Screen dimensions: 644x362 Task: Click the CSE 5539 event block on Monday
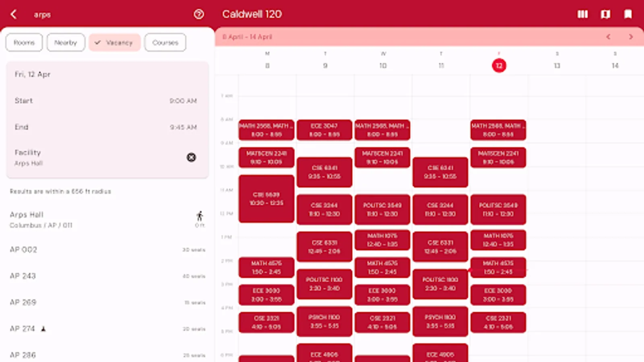coord(266,198)
